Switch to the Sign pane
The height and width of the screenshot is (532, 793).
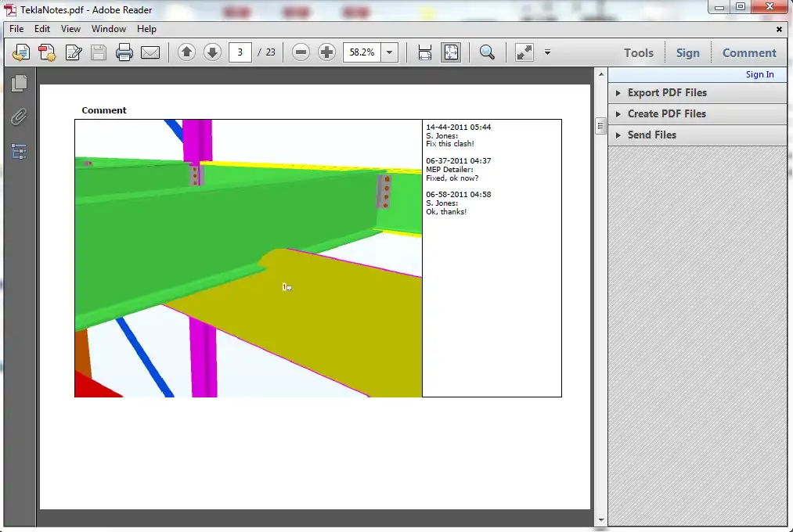(x=688, y=53)
